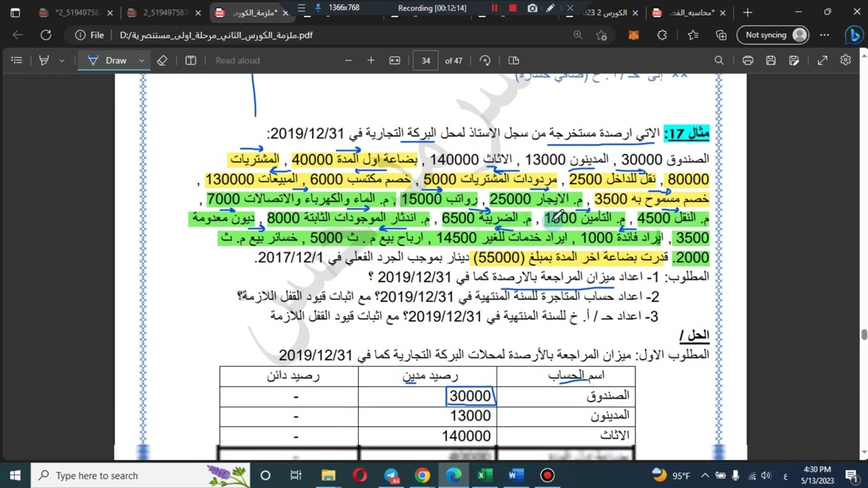The image size is (868, 488).
Task: Open the Collections icon
Action: tap(722, 35)
